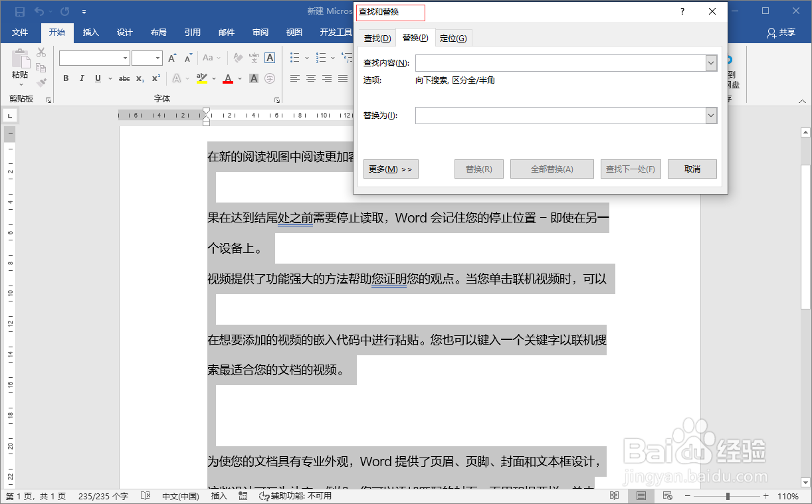Select Read Mode view in status bar
The height and width of the screenshot is (504, 812).
(615, 496)
